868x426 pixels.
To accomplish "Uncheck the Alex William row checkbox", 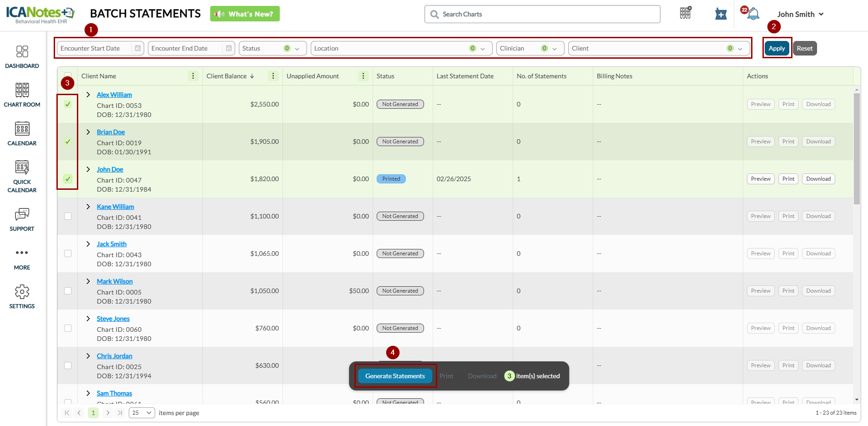I will point(68,104).
